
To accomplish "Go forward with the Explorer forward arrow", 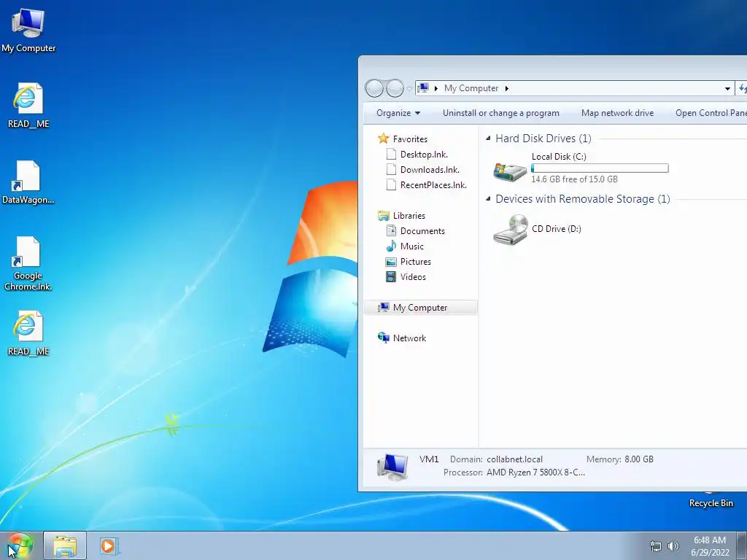I will tap(395, 88).
